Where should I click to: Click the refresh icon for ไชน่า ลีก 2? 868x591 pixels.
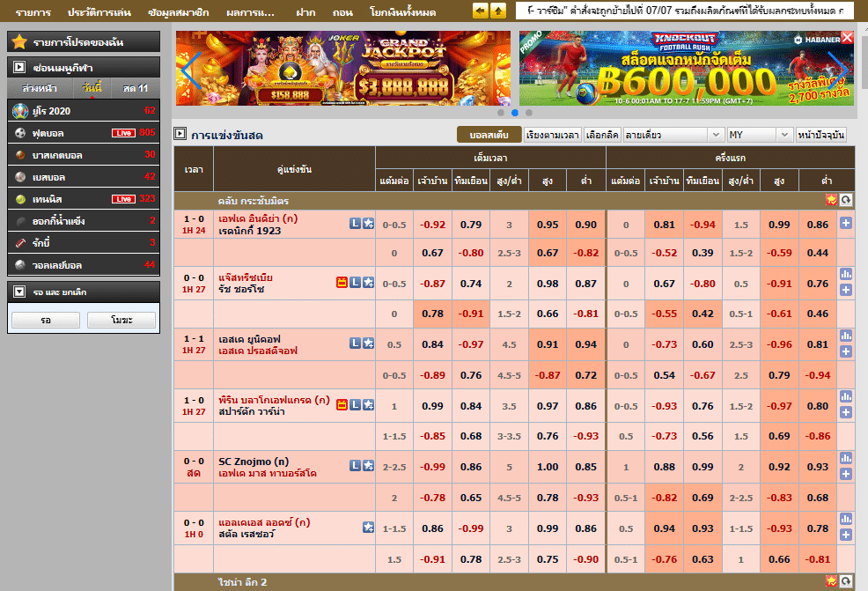pos(846,581)
